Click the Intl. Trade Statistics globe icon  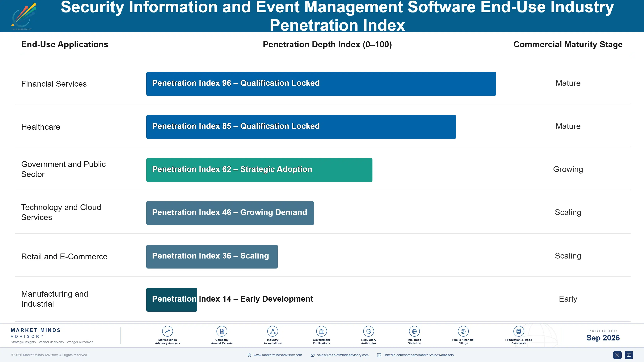point(414,331)
